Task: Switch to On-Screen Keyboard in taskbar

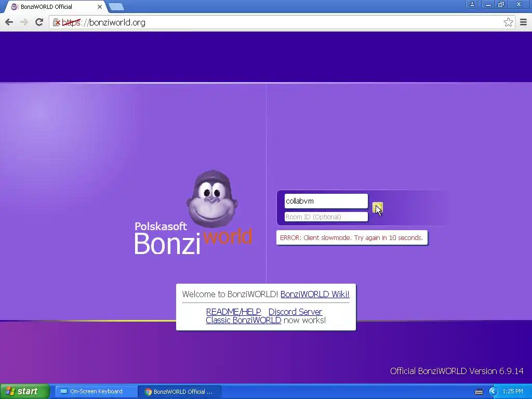Action: pyautogui.click(x=96, y=392)
